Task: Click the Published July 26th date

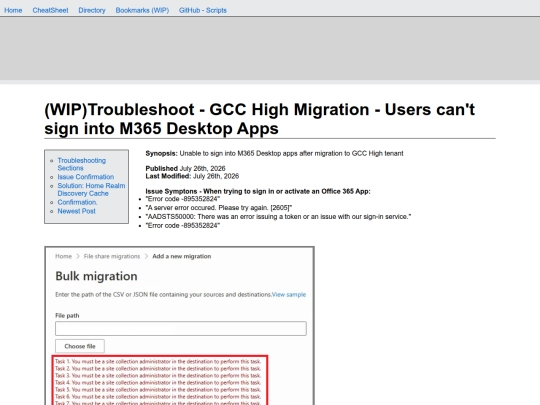Action: [x=185, y=168]
